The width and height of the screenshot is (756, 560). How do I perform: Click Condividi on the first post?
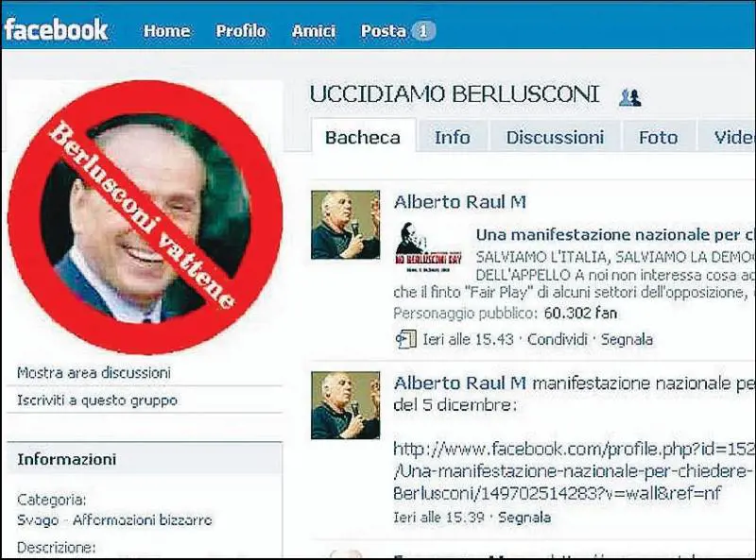point(558,339)
